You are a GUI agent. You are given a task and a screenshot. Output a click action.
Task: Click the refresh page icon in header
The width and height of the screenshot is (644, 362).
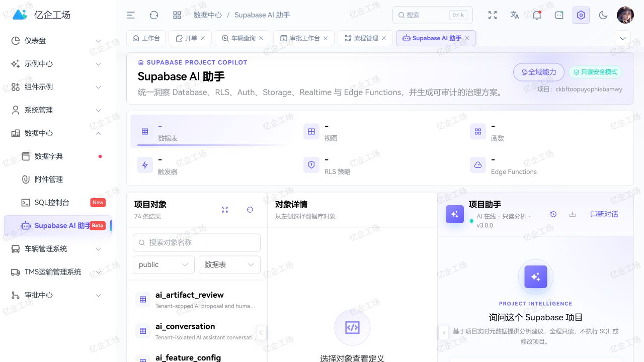[x=154, y=15]
